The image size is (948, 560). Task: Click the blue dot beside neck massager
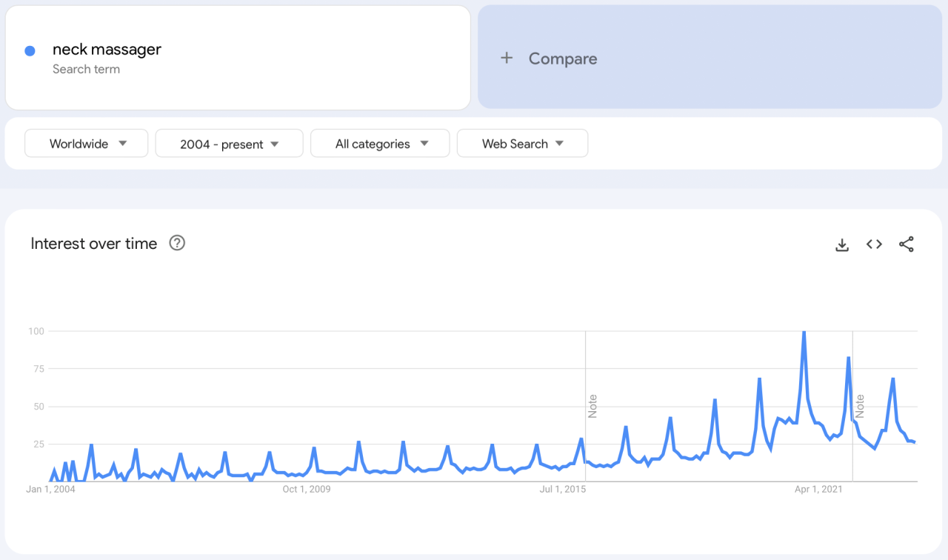click(29, 50)
